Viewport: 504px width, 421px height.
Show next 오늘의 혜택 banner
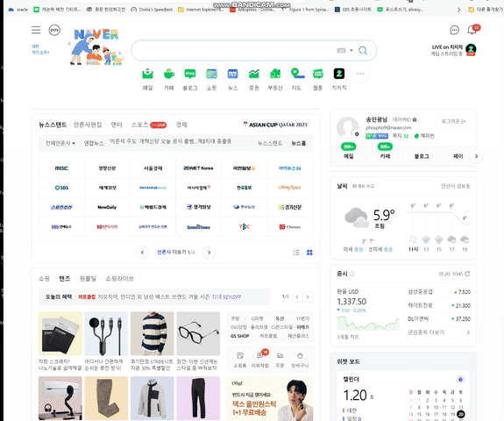[x=308, y=296]
